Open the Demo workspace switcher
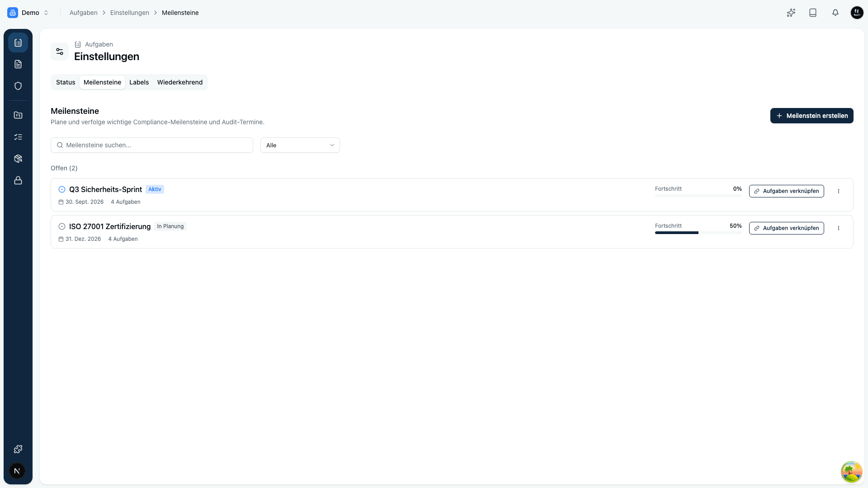Screen dimensions: 868x488 (28, 13)
